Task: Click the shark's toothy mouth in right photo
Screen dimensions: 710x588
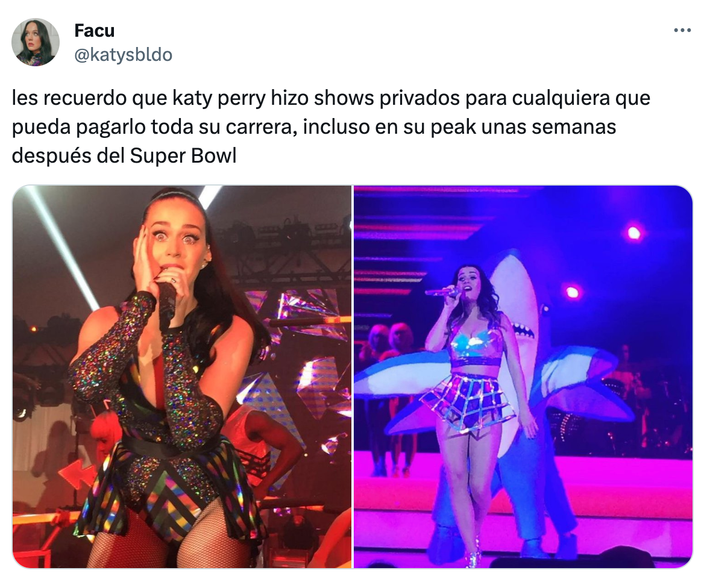Action: (524, 331)
